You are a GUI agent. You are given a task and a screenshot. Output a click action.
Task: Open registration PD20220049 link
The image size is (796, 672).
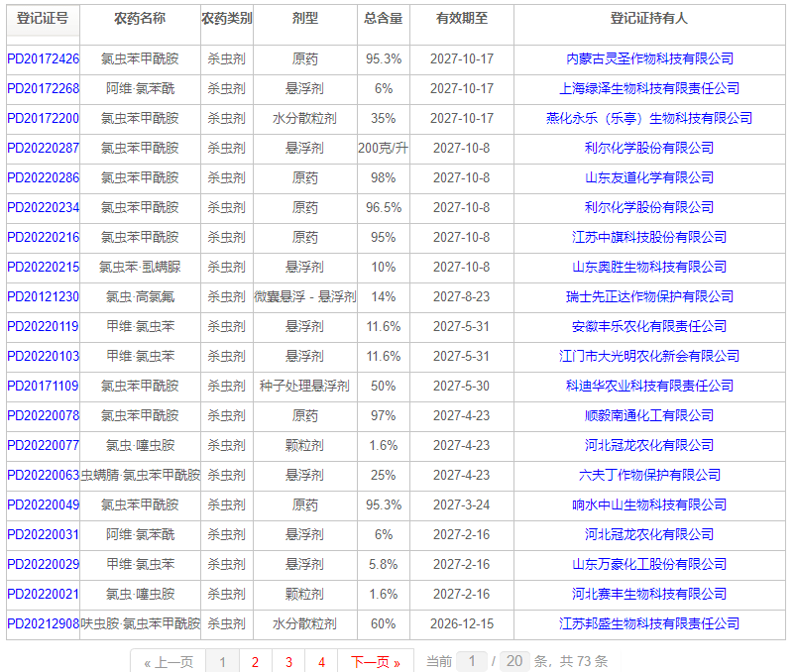[44, 505]
